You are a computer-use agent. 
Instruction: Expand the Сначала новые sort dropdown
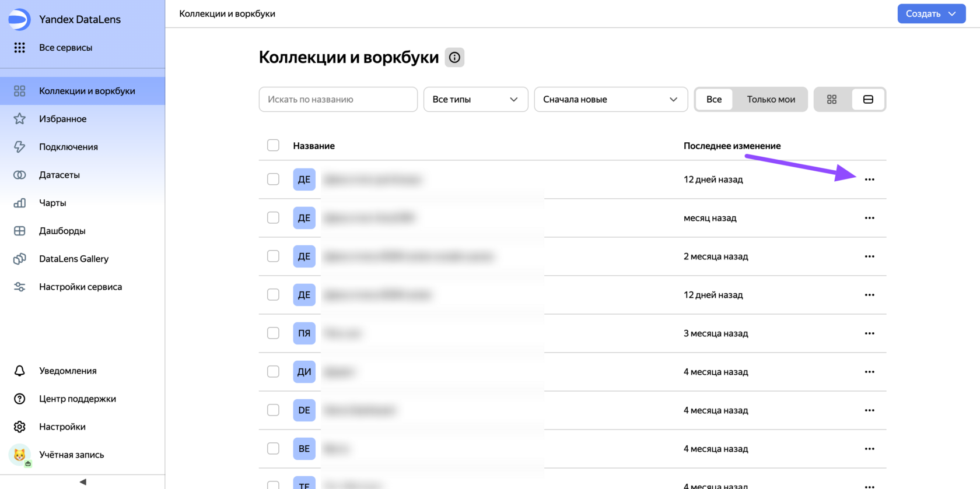click(x=611, y=99)
